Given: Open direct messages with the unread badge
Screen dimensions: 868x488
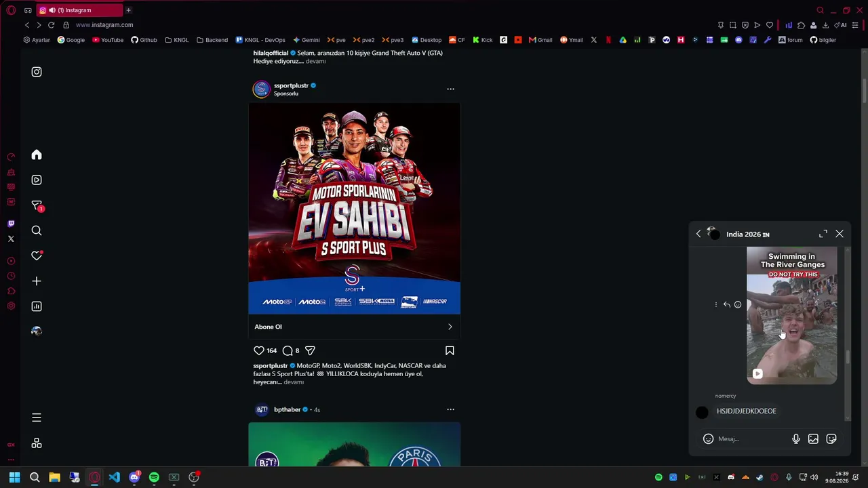Looking at the screenshot, I should click(37, 205).
